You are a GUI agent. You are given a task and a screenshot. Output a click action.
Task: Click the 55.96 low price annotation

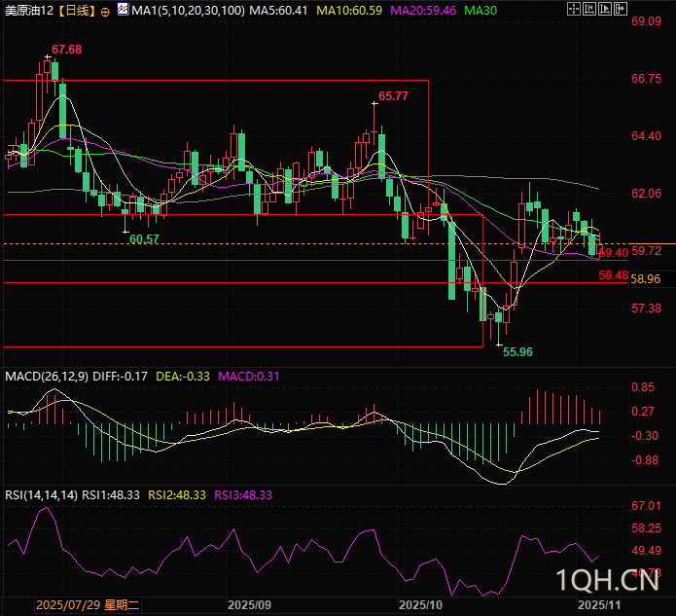coord(516,351)
